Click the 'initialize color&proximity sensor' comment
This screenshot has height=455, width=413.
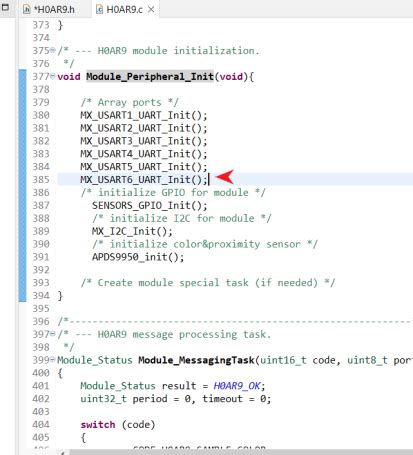pyautogui.click(x=205, y=244)
